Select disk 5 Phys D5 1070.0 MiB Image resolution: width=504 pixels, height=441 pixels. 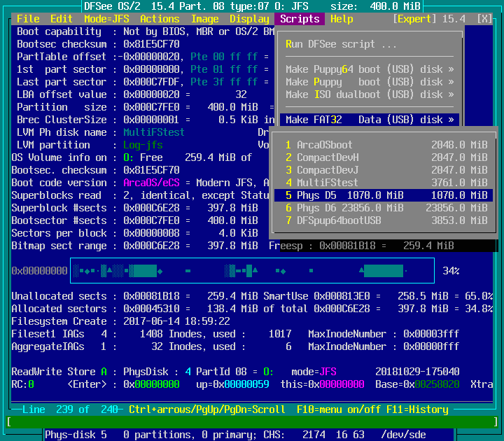click(386, 195)
